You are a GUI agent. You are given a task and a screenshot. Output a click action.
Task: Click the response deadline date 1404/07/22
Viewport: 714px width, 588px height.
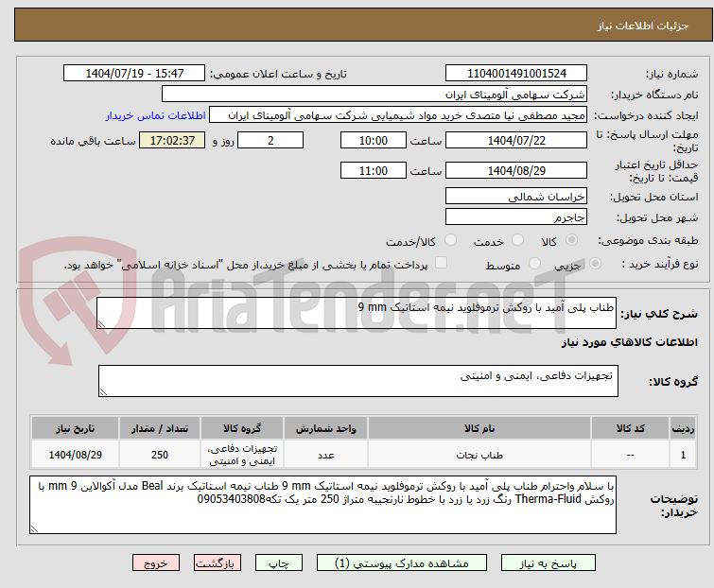click(516, 140)
